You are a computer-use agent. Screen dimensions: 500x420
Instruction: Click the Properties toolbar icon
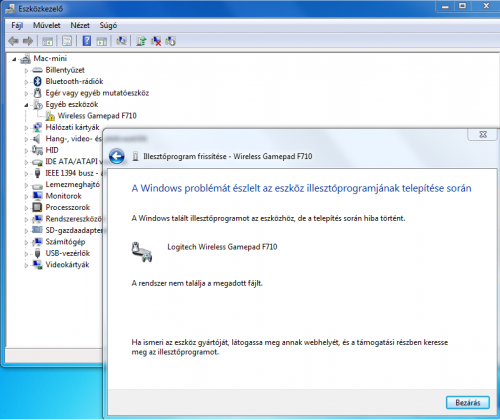(67, 41)
